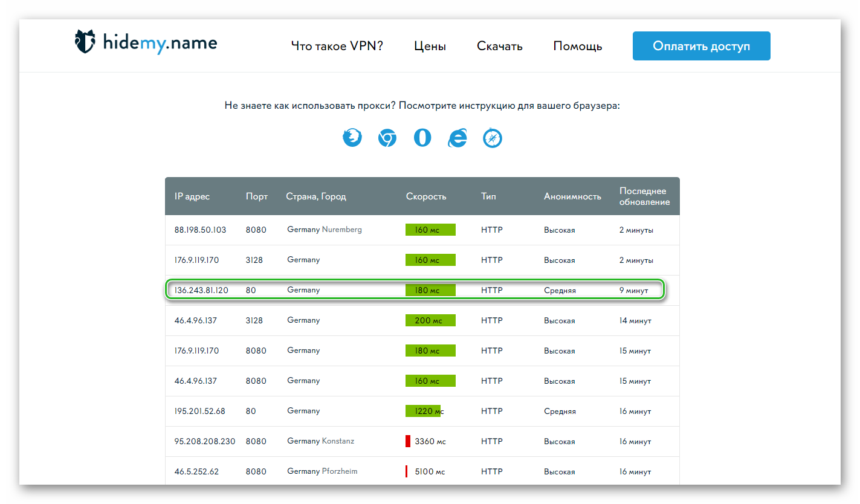This screenshot has width=860, height=504.
Task: Click the "Последнее обновление" column header
Action: (x=644, y=196)
